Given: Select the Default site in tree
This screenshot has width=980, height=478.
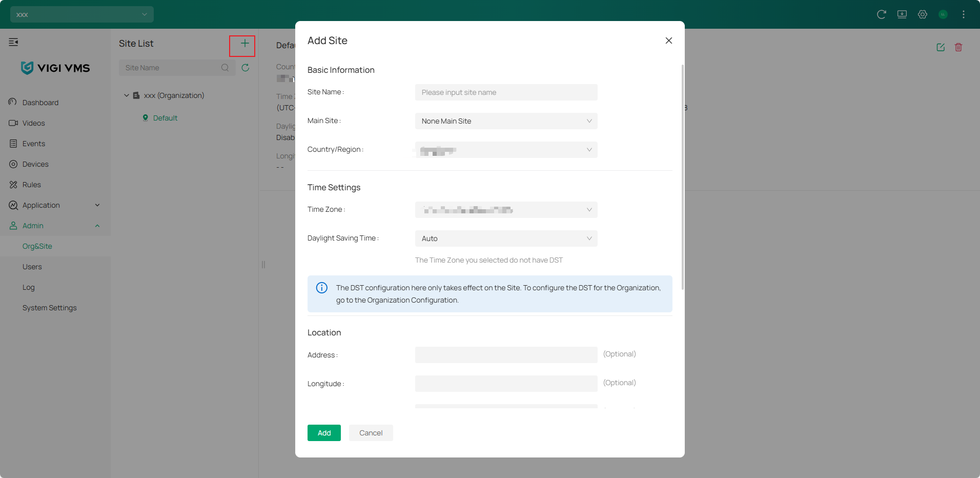Looking at the screenshot, I should [x=165, y=118].
